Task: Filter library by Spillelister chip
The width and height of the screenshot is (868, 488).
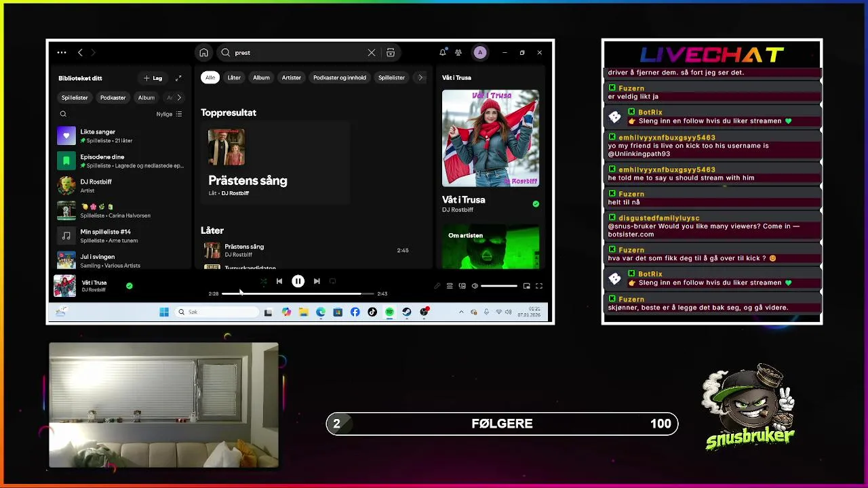Action: pos(75,98)
